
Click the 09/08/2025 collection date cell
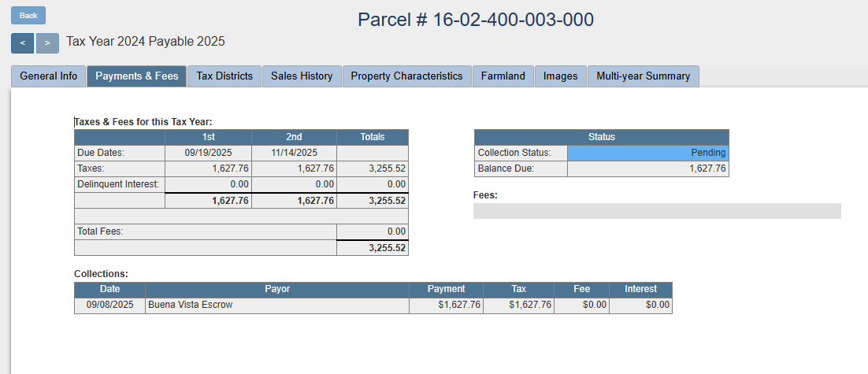click(109, 305)
